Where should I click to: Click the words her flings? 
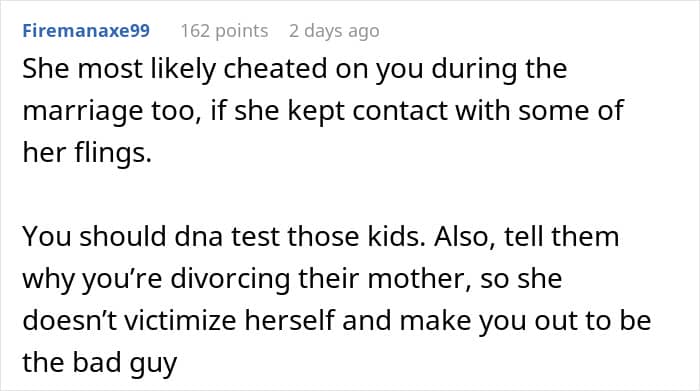click(87, 153)
